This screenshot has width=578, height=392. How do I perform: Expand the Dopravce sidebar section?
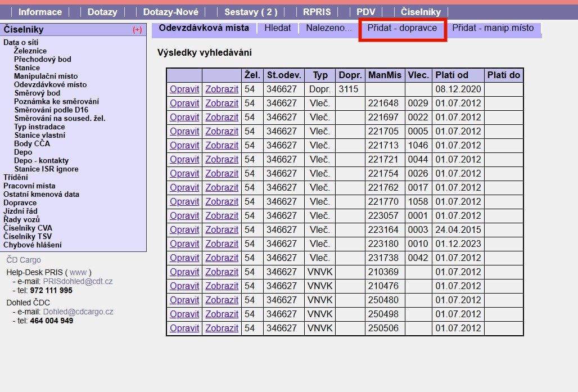click(x=20, y=202)
